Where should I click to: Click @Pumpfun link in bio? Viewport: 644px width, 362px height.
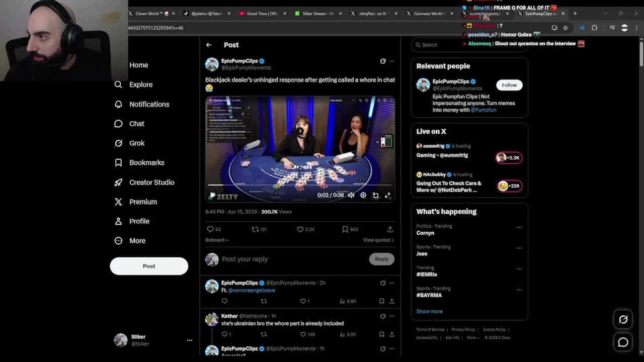(484, 110)
